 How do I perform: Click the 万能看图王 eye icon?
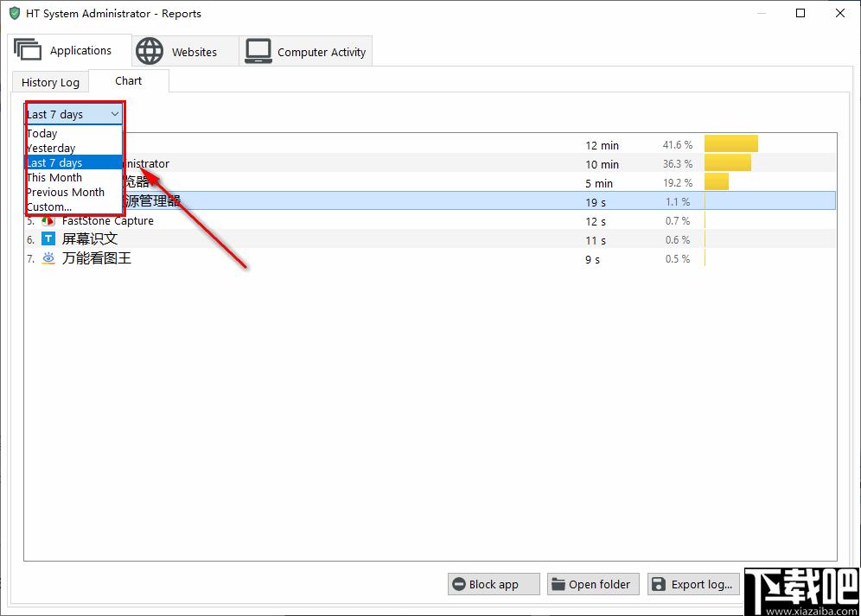click(49, 258)
